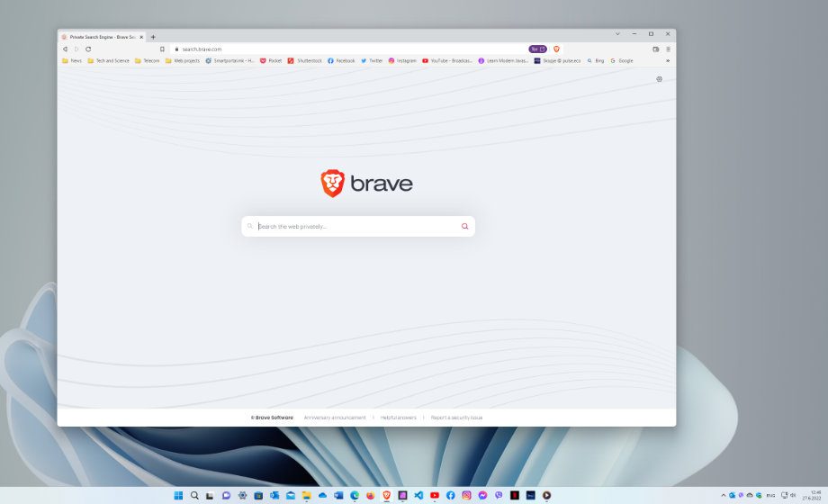Focus the 'Search the web privately' input

(x=357, y=226)
